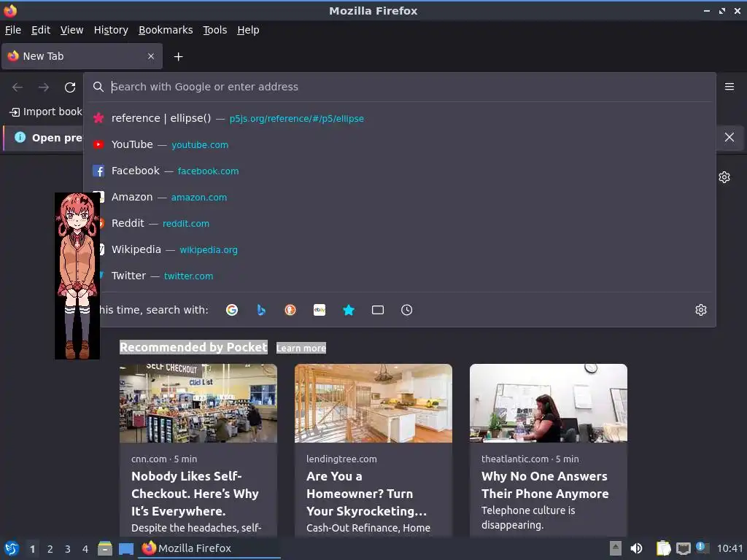747x560 pixels.
Task: Dismiss the notification bar with X
Action: point(729,137)
